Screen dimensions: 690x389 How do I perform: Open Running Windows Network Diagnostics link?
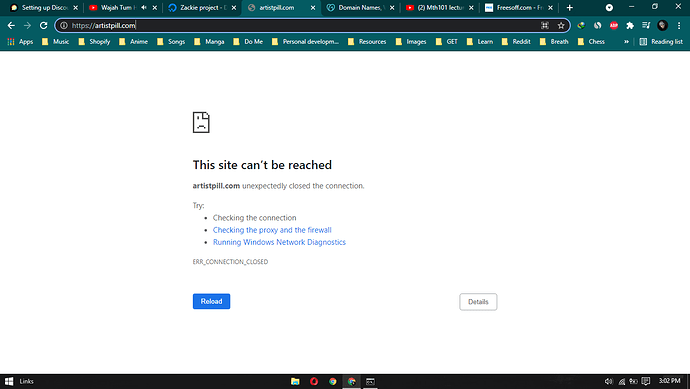coord(279,242)
